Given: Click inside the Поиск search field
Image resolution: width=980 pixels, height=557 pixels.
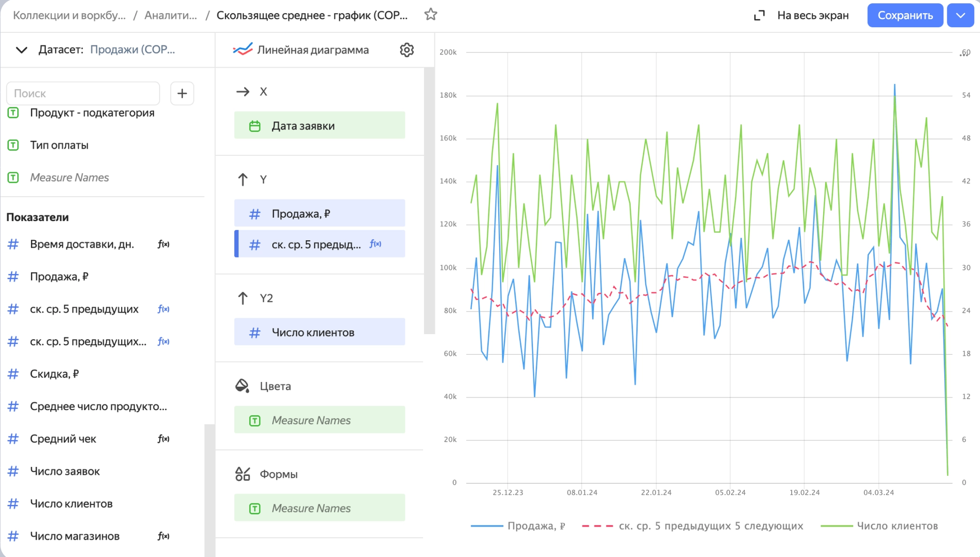Looking at the screenshot, I should (x=83, y=93).
